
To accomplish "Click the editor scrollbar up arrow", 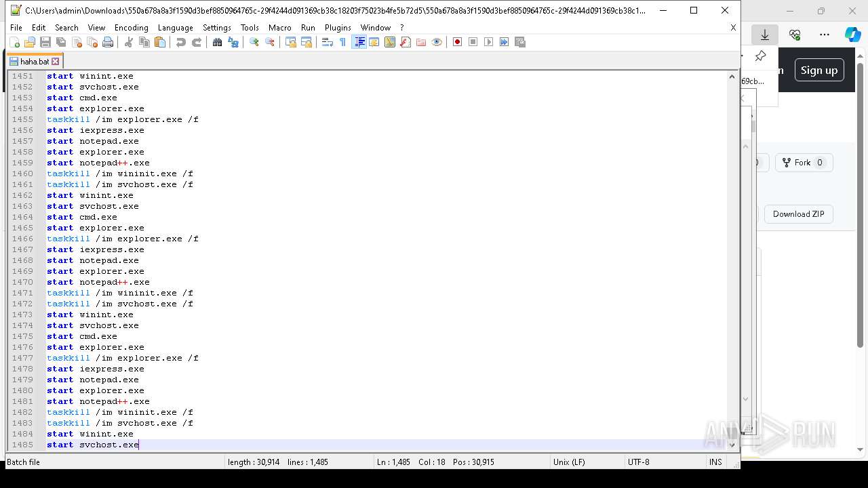I will point(732,77).
